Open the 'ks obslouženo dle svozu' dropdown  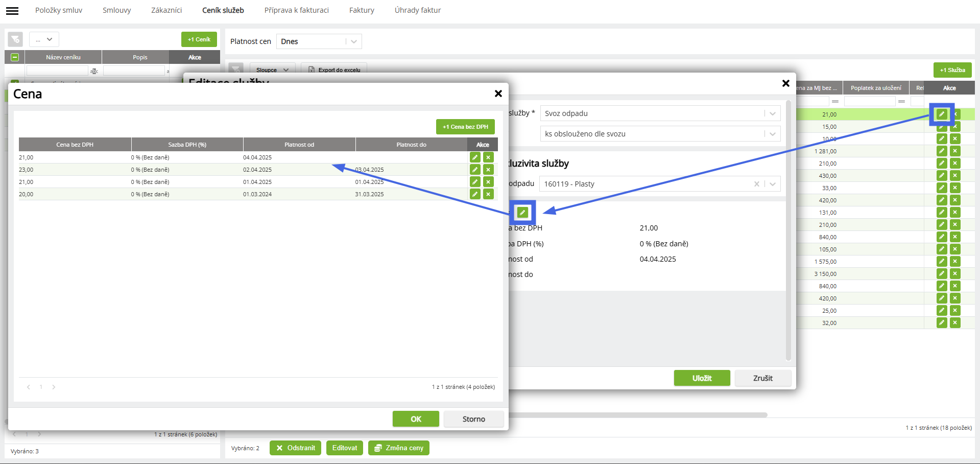pyautogui.click(x=660, y=134)
